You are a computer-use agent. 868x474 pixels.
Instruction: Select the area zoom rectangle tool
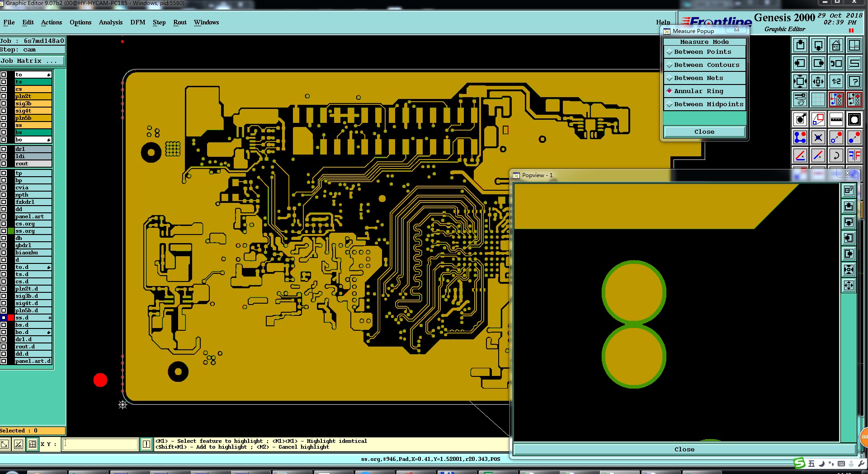[818, 119]
